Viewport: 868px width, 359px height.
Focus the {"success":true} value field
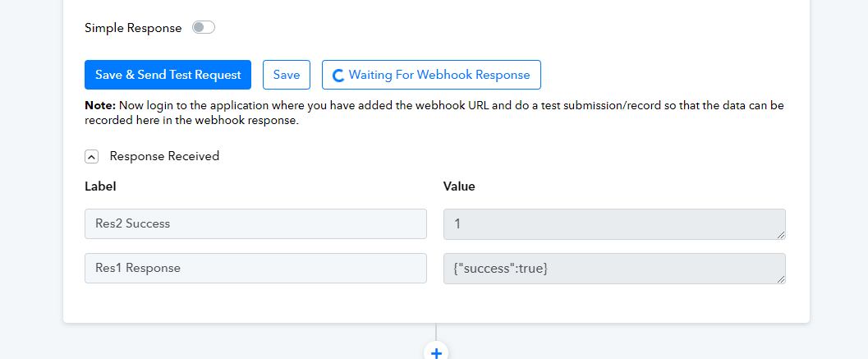pos(614,268)
